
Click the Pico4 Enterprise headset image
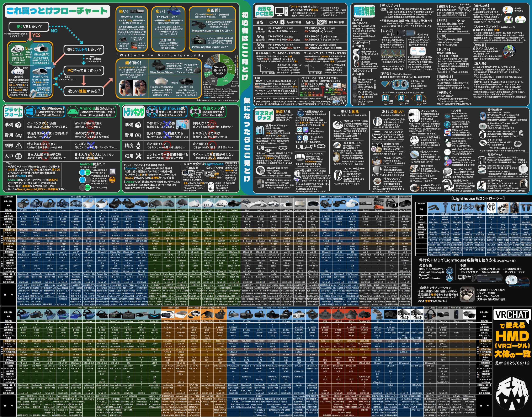pos(161,81)
